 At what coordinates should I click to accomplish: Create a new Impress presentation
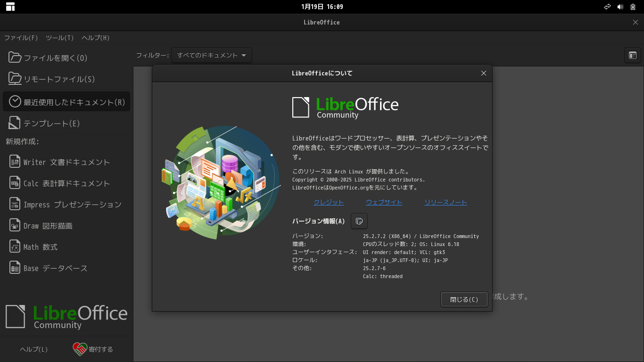(x=66, y=205)
